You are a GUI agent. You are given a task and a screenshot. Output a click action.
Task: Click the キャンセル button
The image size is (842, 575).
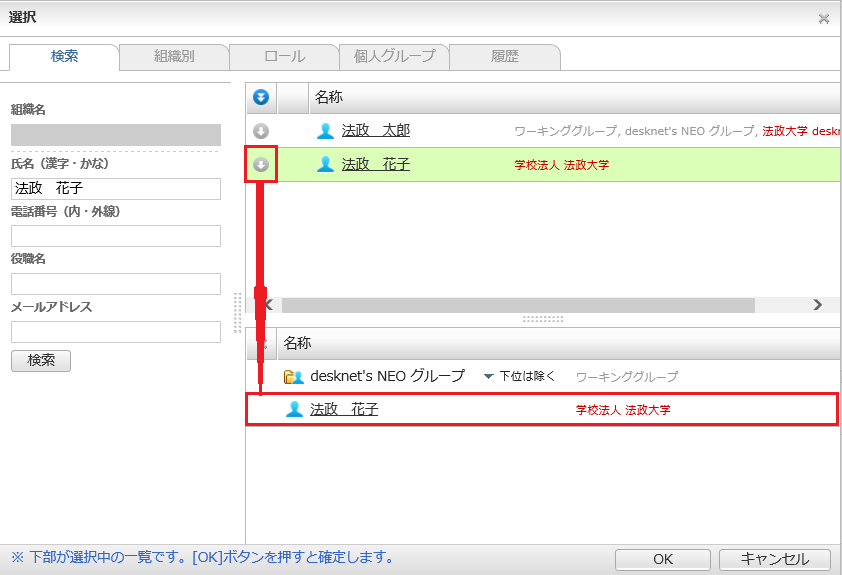pyautogui.click(x=774, y=559)
